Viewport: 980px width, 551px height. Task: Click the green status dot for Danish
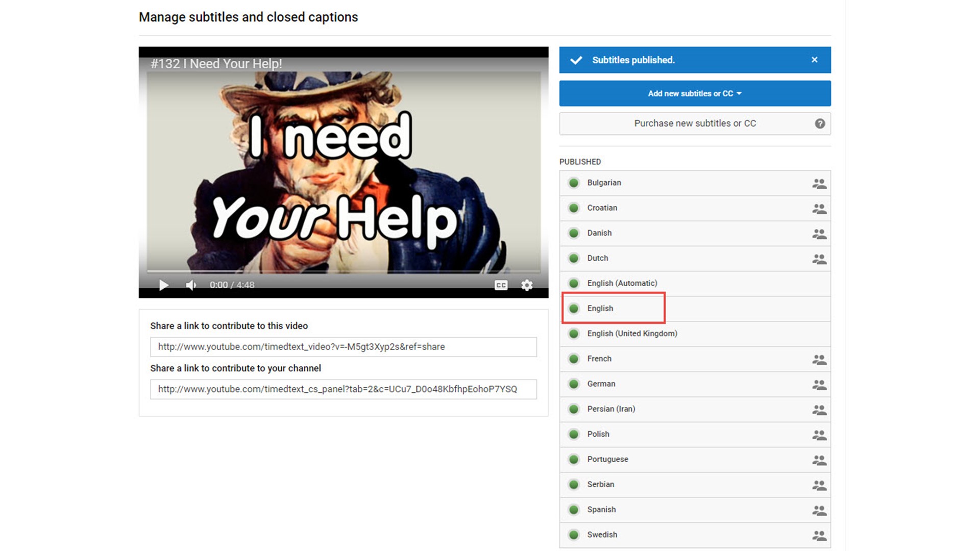click(x=574, y=233)
